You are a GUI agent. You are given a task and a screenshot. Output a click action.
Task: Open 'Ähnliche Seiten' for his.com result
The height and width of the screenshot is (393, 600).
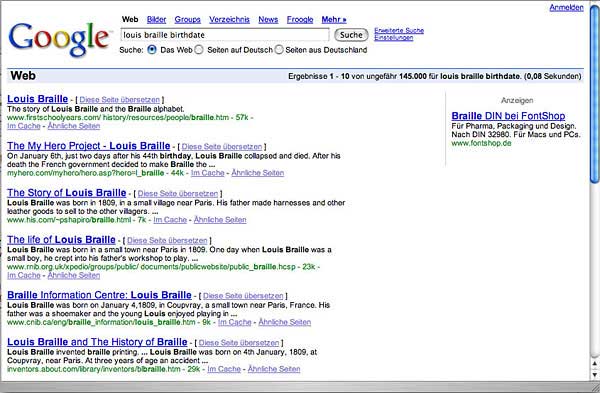220,220
